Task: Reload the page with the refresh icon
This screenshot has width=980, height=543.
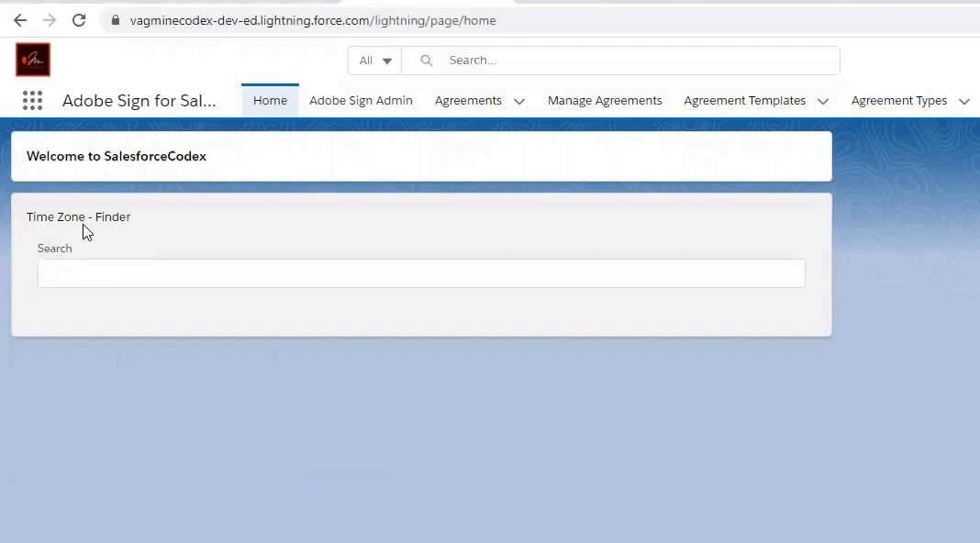Action: coord(79,20)
